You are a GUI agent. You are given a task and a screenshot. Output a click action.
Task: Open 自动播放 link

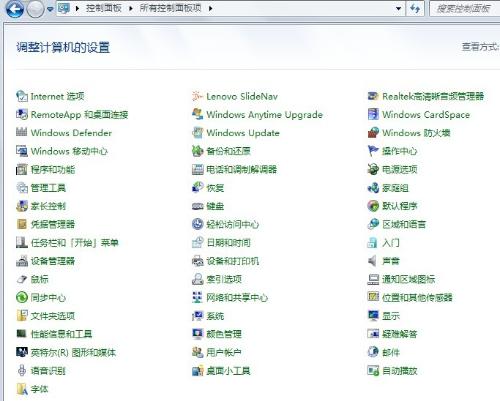(x=400, y=371)
